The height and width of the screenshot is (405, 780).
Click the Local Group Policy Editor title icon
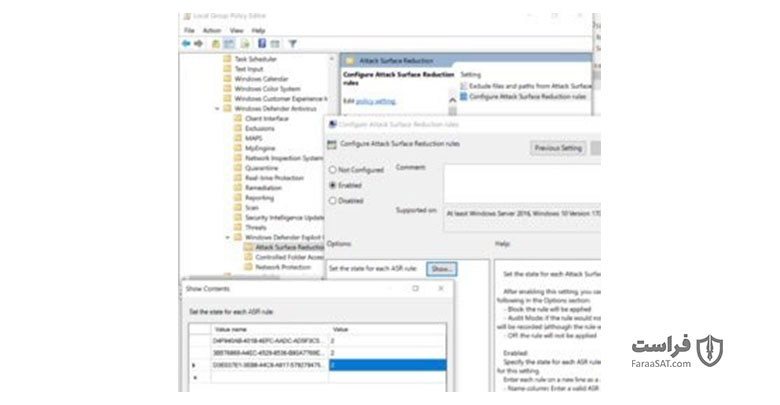187,16
